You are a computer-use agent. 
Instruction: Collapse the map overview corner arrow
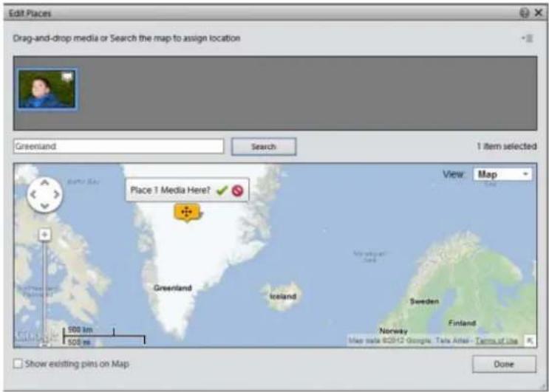tap(530, 340)
